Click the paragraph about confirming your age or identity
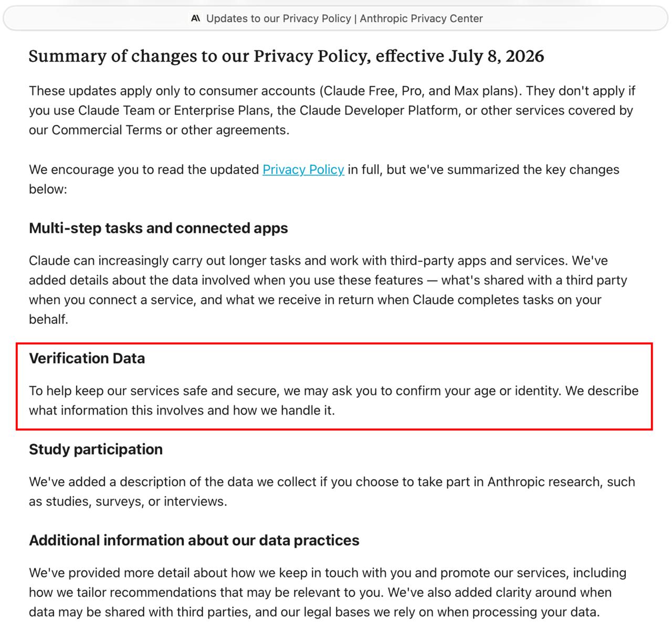 tap(334, 401)
